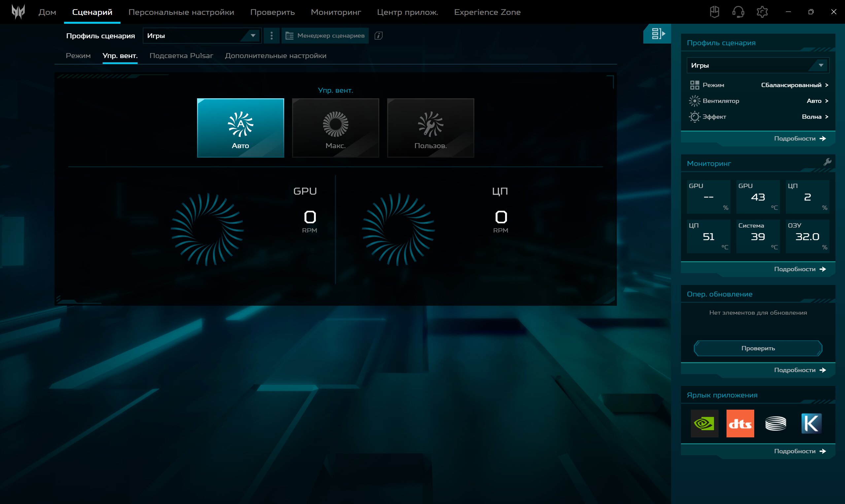This screenshot has height=504, width=845.
Task: Expand Режим Сбалансированный option
Action: click(794, 85)
